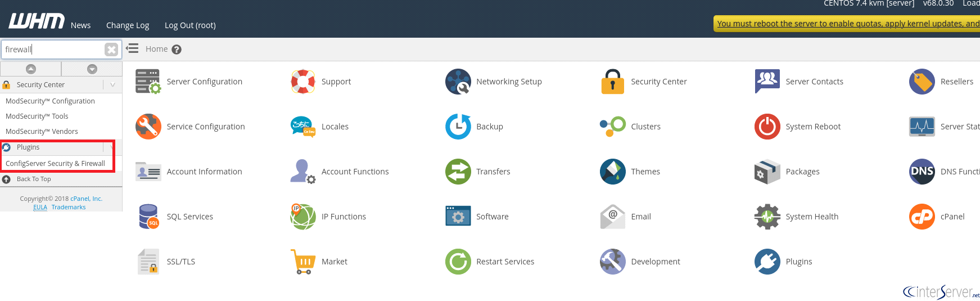Open the IP Functions globe icon
Image resolution: width=980 pixels, height=301 pixels.
click(x=303, y=217)
